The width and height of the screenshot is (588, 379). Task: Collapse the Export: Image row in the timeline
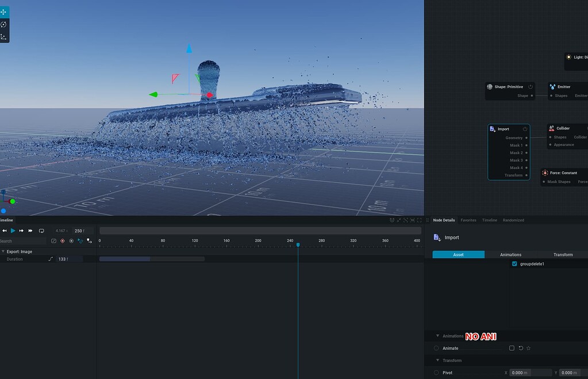[x=3, y=251]
